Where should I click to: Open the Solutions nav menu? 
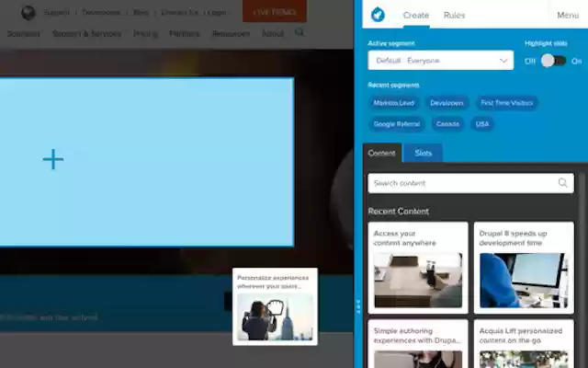pyautogui.click(x=24, y=33)
